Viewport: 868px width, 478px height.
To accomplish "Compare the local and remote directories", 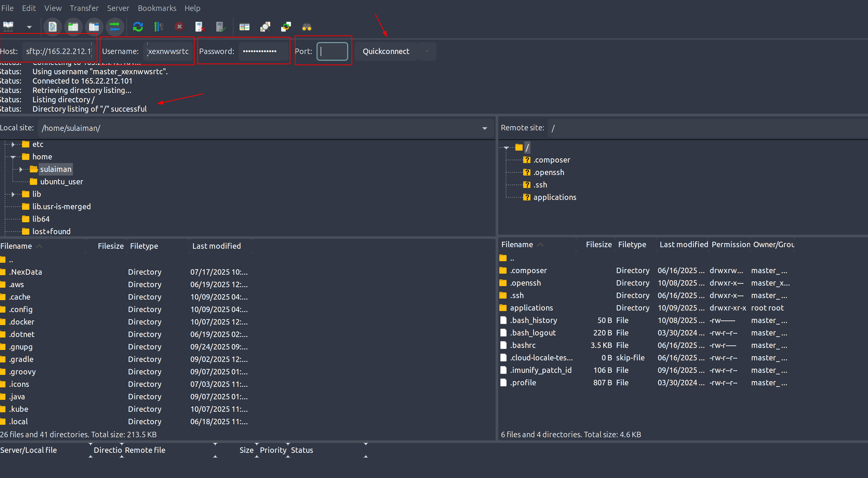I will click(x=244, y=26).
